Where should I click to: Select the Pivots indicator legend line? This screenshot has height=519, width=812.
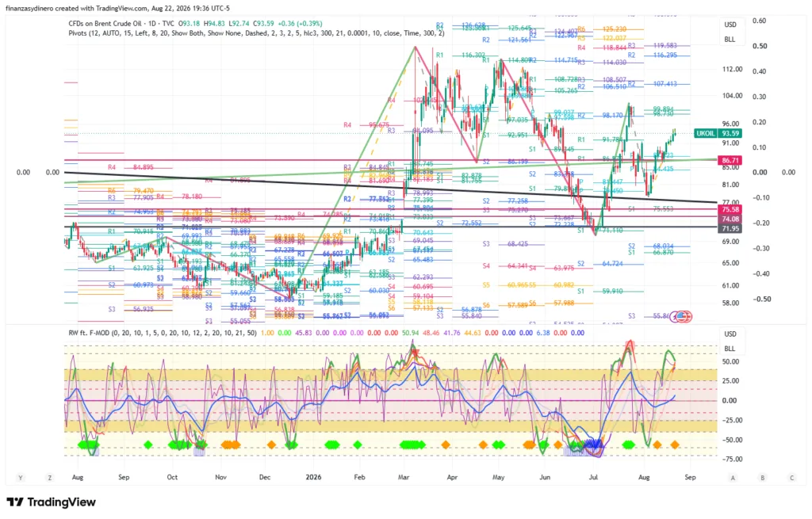[x=256, y=33]
